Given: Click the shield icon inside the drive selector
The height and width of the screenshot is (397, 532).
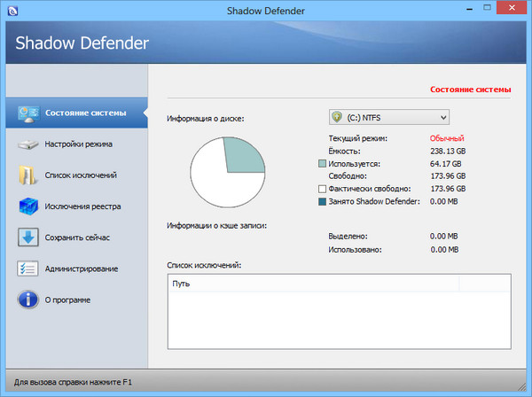Looking at the screenshot, I should coord(337,117).
